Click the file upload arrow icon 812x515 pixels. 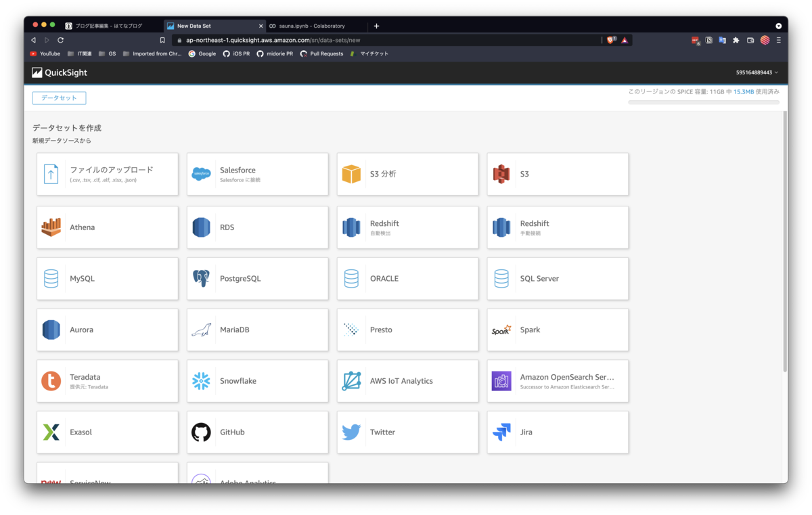click(51, 174)
